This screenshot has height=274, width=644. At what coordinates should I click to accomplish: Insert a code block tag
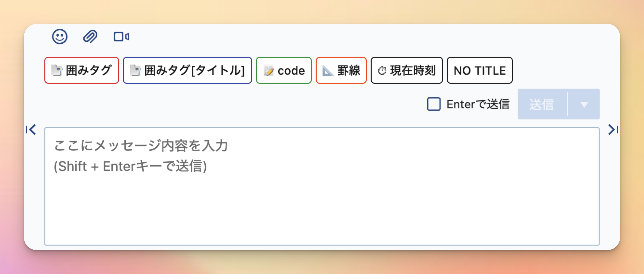(284, 70)
